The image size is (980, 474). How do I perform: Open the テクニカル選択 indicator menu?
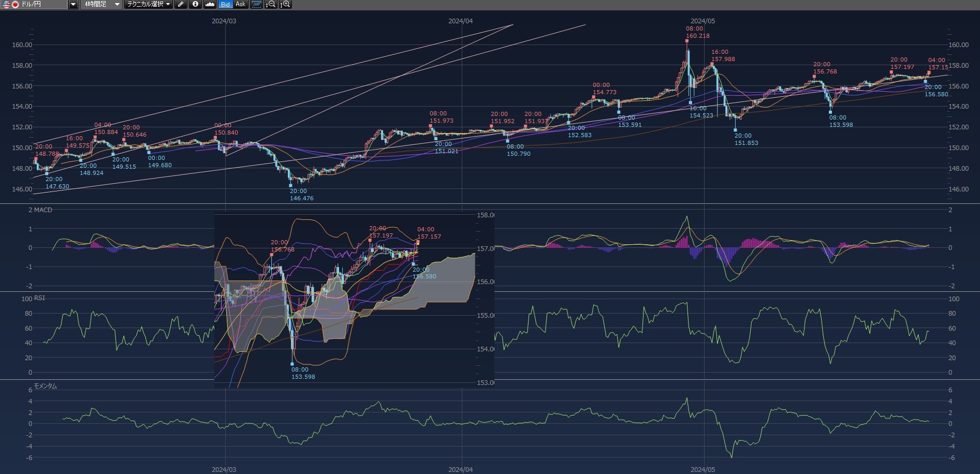pos(148,4)
